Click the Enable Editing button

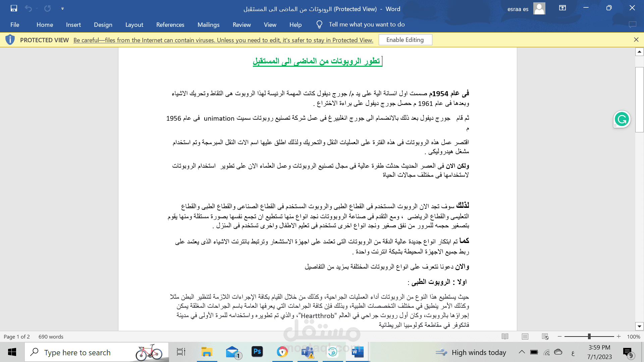point(405,40)
